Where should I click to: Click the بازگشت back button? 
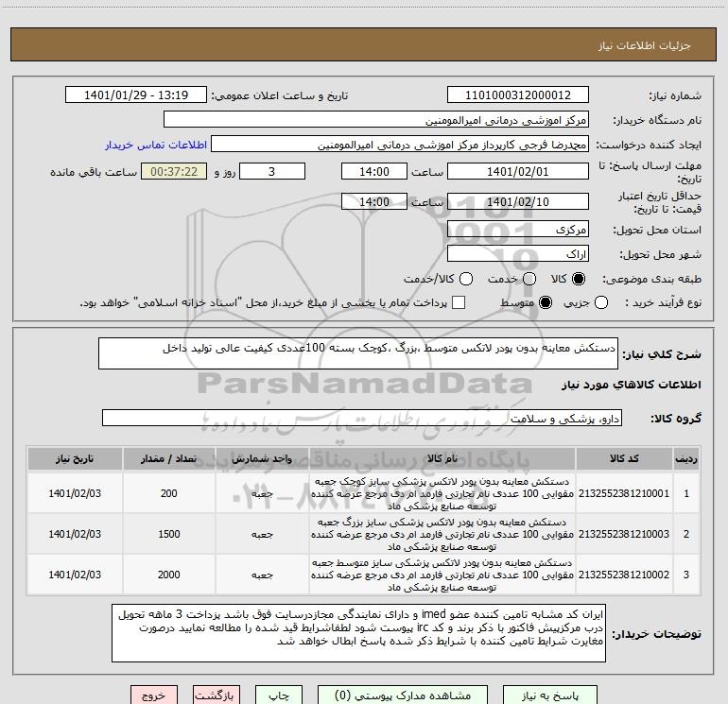pyautogui.click(x=217, y=695)
